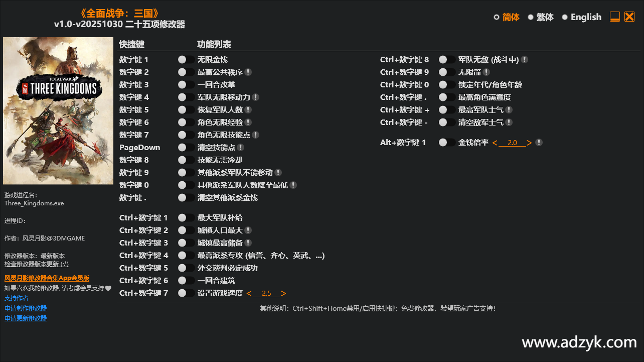Viewport: 644px width, 362px height.
Task: Select the 繁体 language radio button
Action: tap(531, 17)
